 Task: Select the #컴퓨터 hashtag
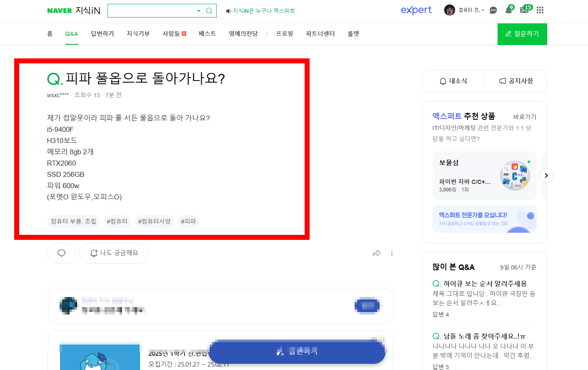[117, 221]
